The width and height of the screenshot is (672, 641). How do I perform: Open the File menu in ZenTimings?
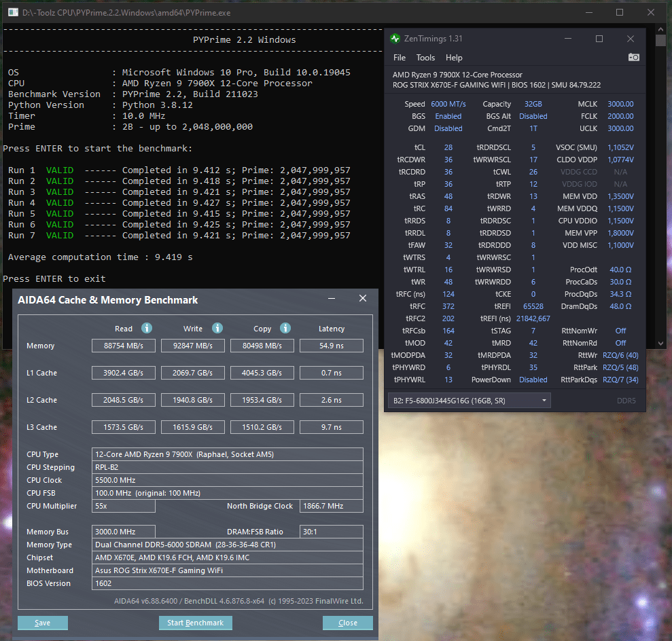coord(400,57)
